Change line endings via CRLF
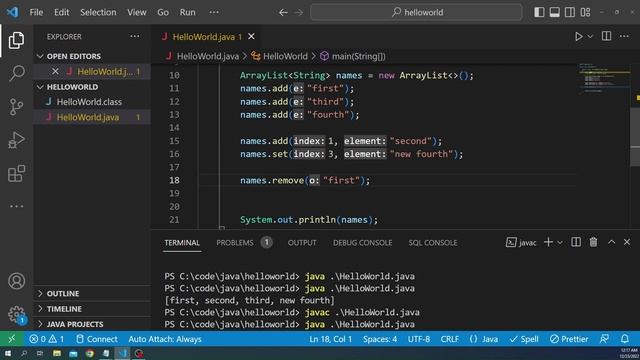Image resolution: width=640 pixels, height=360 pixels. 449,339
